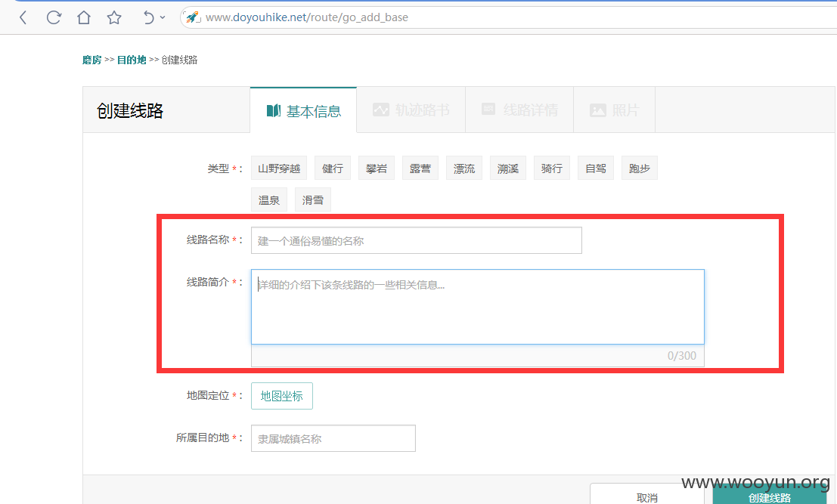Select route type 山野穿越
Screen dimensions: 837x504
[x=279, y=168]
